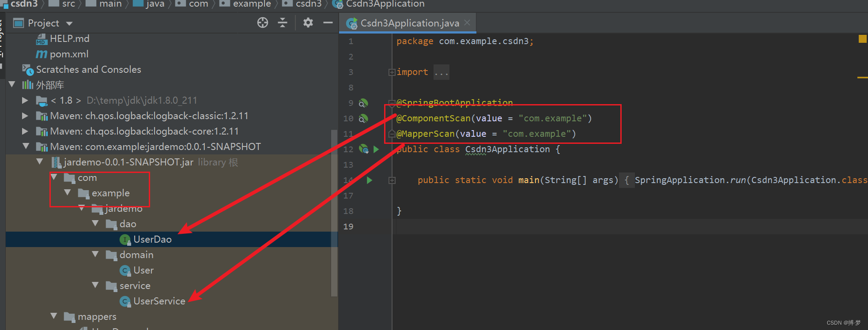Click the Spring bean gutter icon on line 10
This screenshot has height=330, width=868.
[363, 118]
